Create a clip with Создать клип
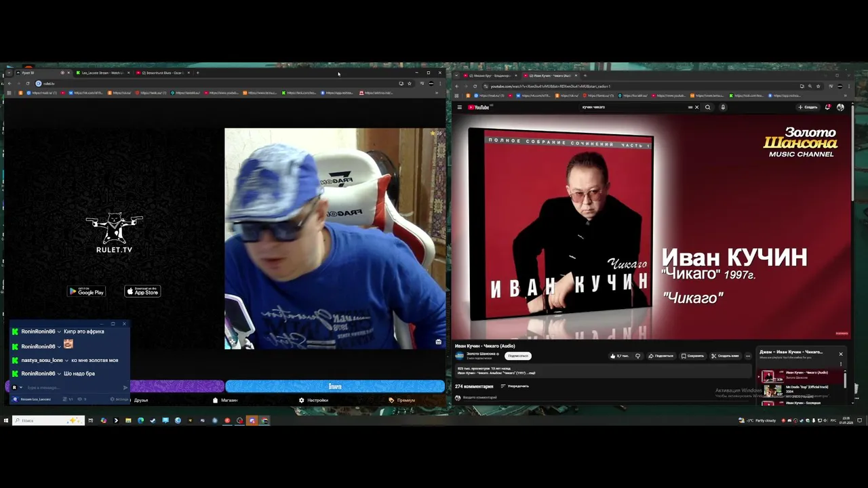868x488 pixels. 725,356
